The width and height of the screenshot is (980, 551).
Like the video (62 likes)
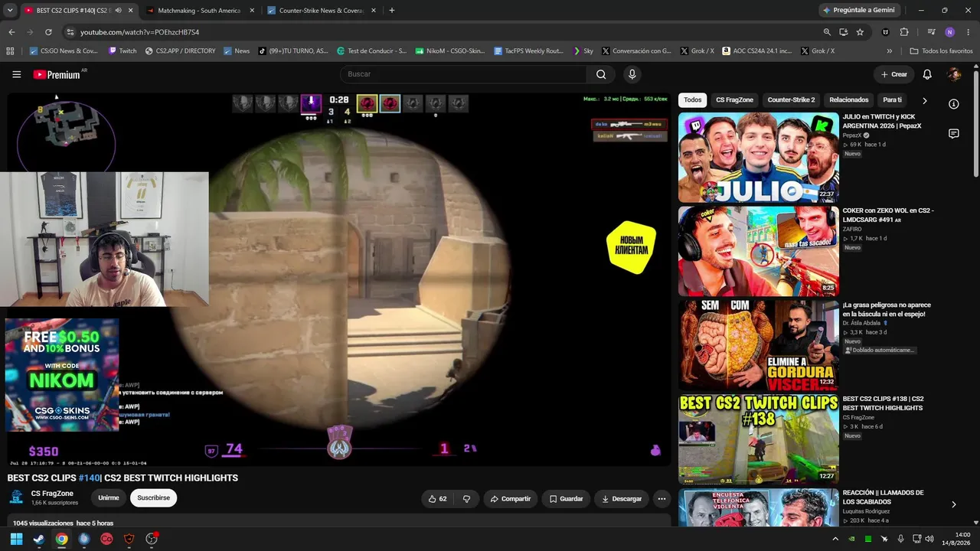[x=437, y=499]
